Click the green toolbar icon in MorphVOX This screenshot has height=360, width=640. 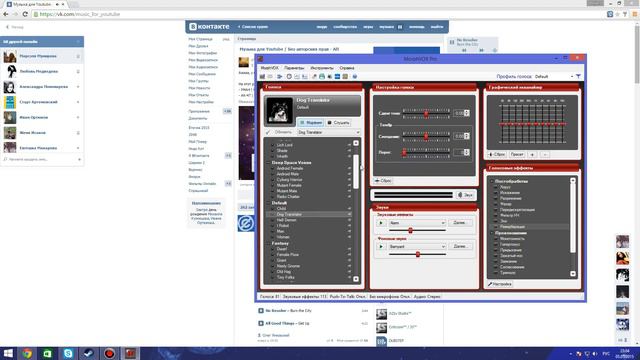(322, 76)
